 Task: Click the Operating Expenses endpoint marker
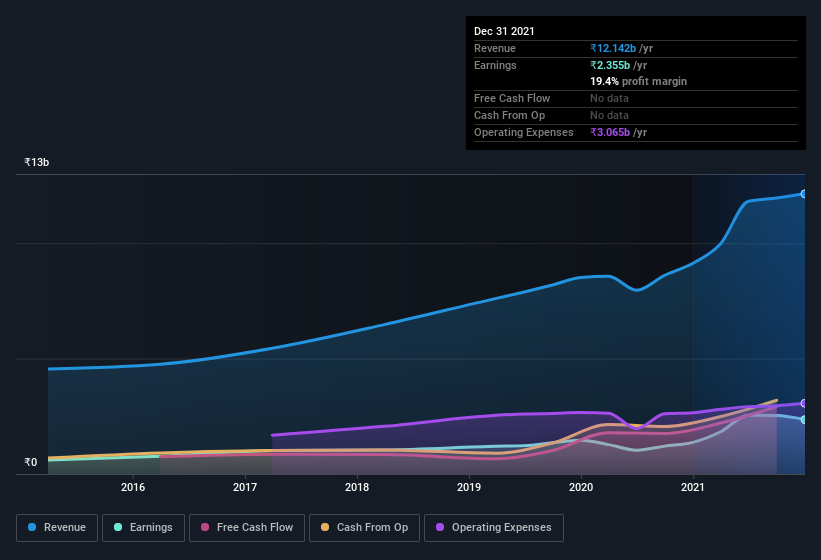point(803,403)
